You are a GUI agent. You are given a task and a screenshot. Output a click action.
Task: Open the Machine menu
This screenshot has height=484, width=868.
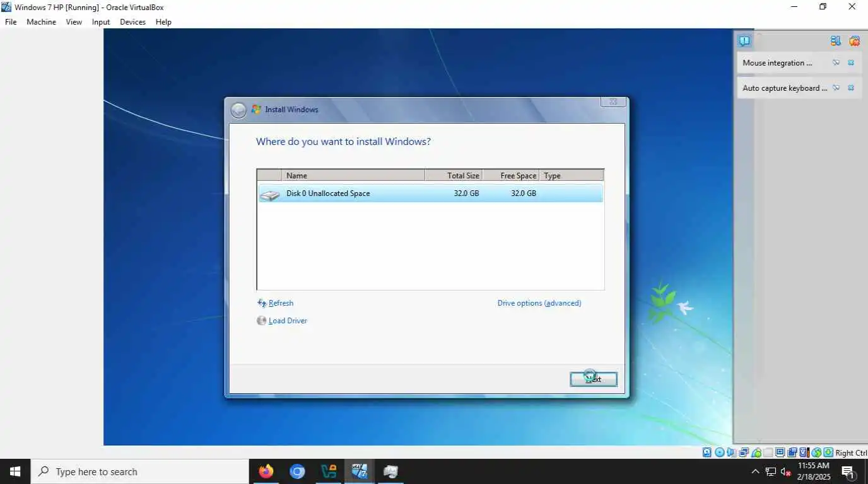pyautogui.click(x=41, y=22)
